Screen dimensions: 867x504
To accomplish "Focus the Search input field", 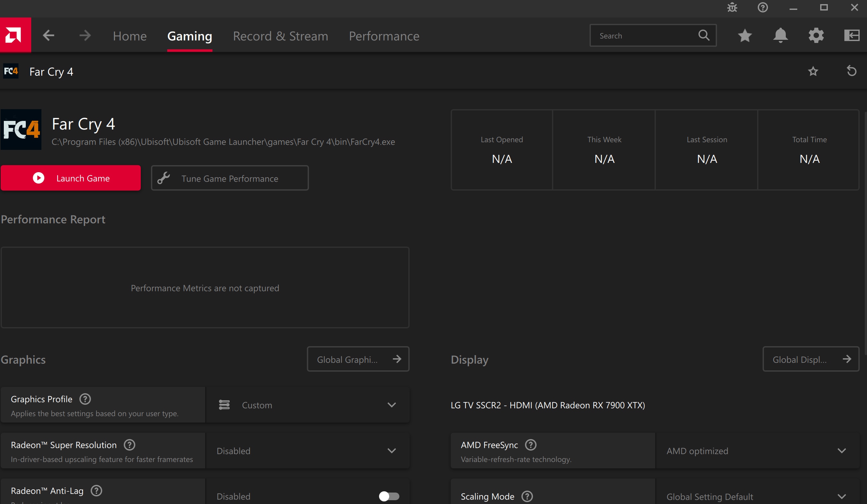I will [x=653, y=35].
